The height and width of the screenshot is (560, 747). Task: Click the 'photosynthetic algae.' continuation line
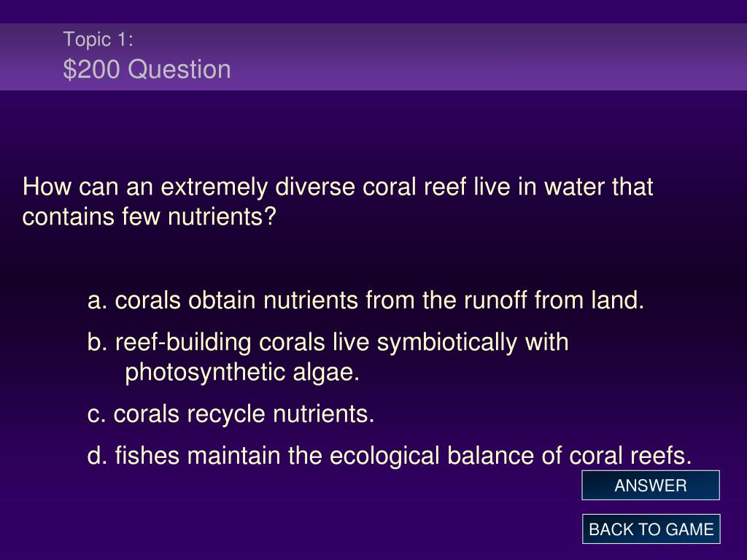point(242,373)
